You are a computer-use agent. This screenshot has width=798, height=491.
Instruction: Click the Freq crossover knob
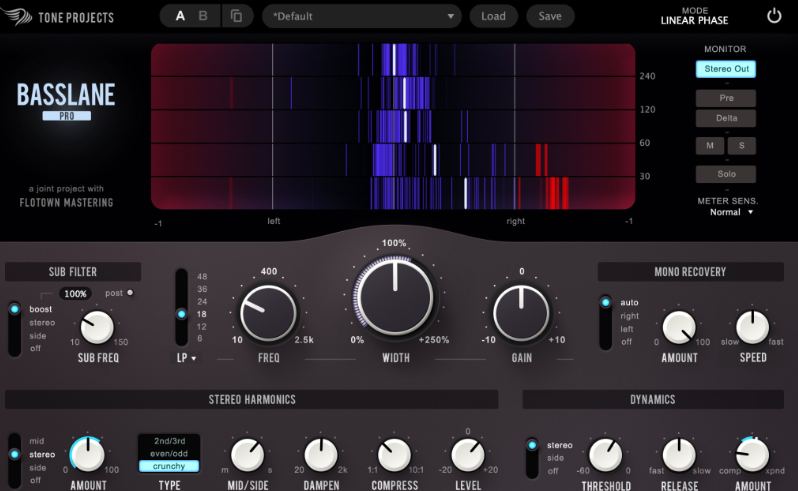click(268, 313)
